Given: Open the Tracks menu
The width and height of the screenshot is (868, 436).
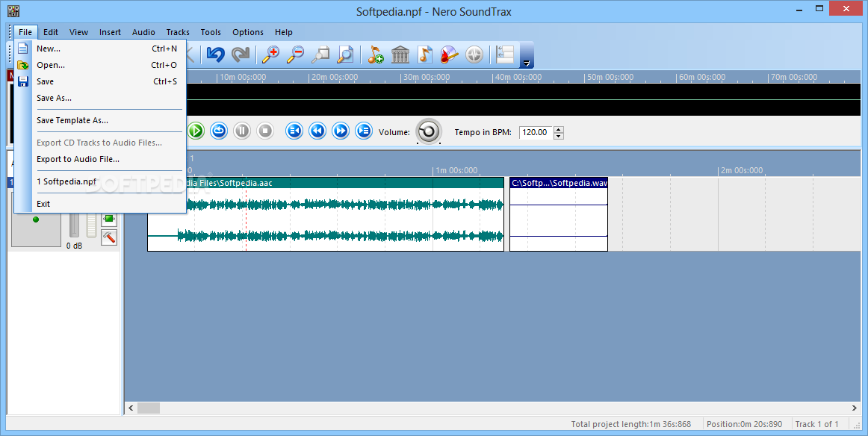Looking at the screenshot, I should (x=178, y=32).
